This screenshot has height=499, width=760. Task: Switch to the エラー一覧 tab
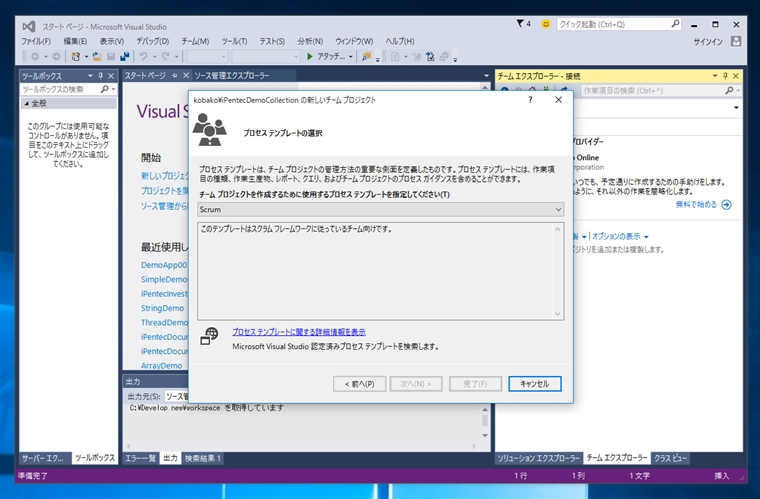[x=141, y=458]
